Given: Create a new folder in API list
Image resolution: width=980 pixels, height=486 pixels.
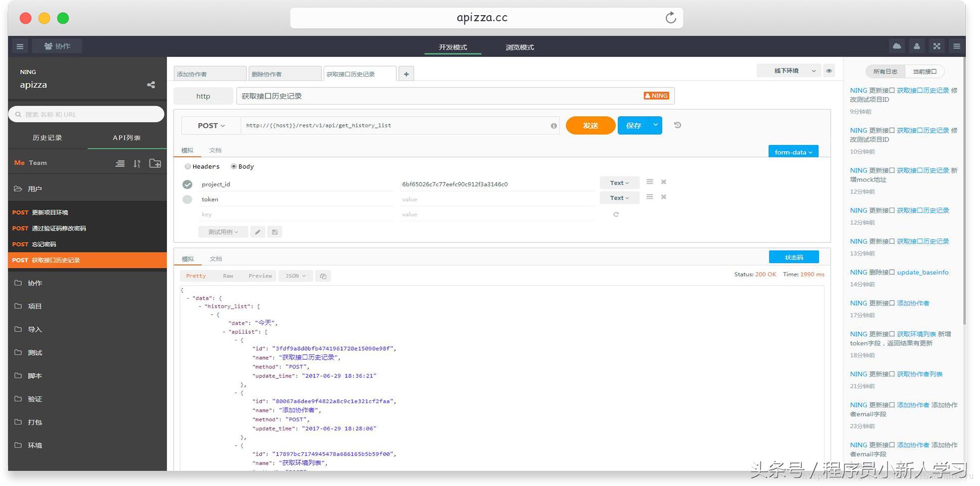Looking at the screenshot, I should point(155,163).
